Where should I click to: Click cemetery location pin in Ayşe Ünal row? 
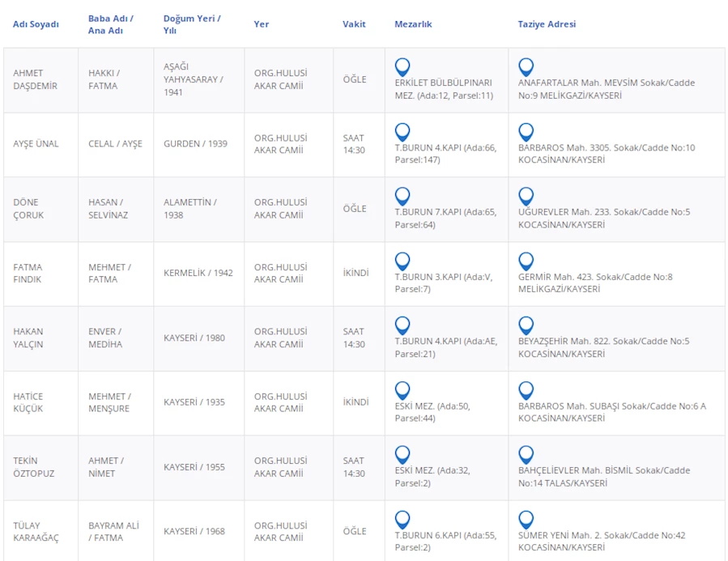click(402, 132)
